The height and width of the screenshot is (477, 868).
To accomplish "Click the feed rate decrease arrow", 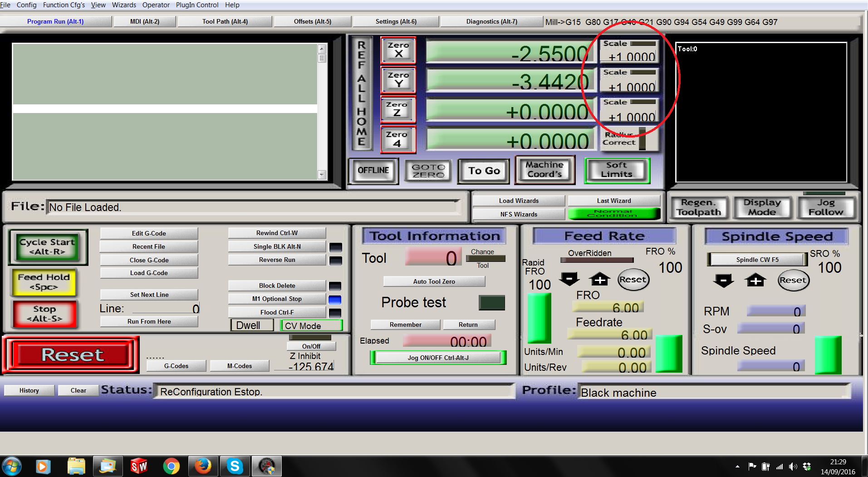I will tap(569, 279).
